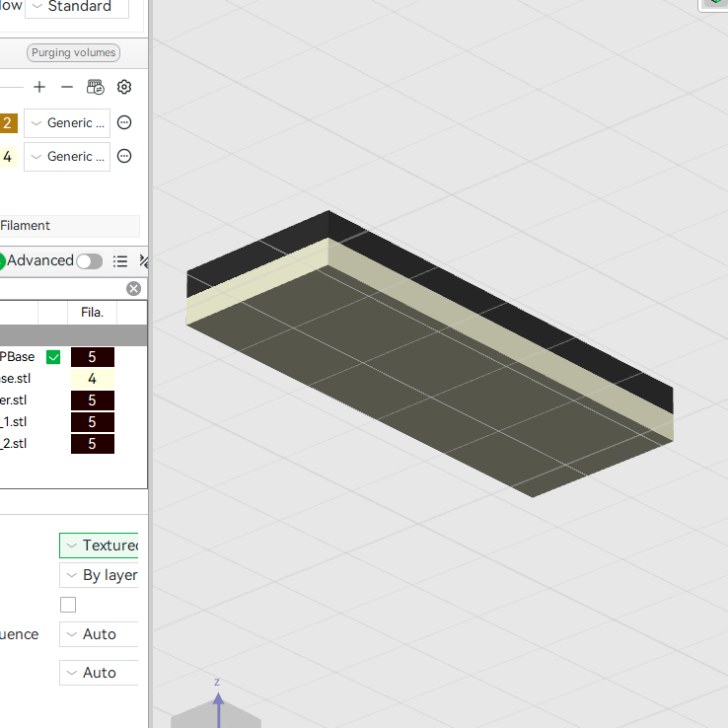Open more options for filament 2
The image size is (728, 728).
click(x=124, y=122)
